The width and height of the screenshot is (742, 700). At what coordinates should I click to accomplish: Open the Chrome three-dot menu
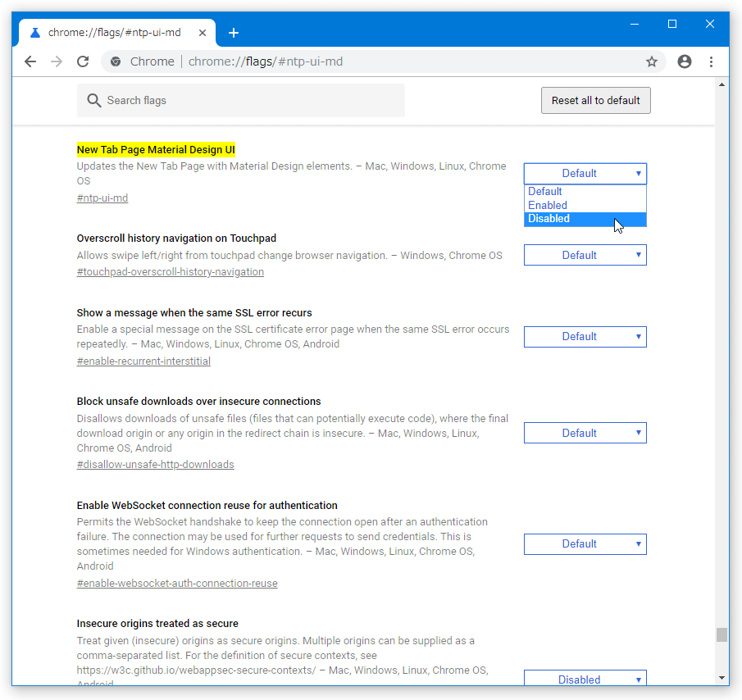coord(711,61)
